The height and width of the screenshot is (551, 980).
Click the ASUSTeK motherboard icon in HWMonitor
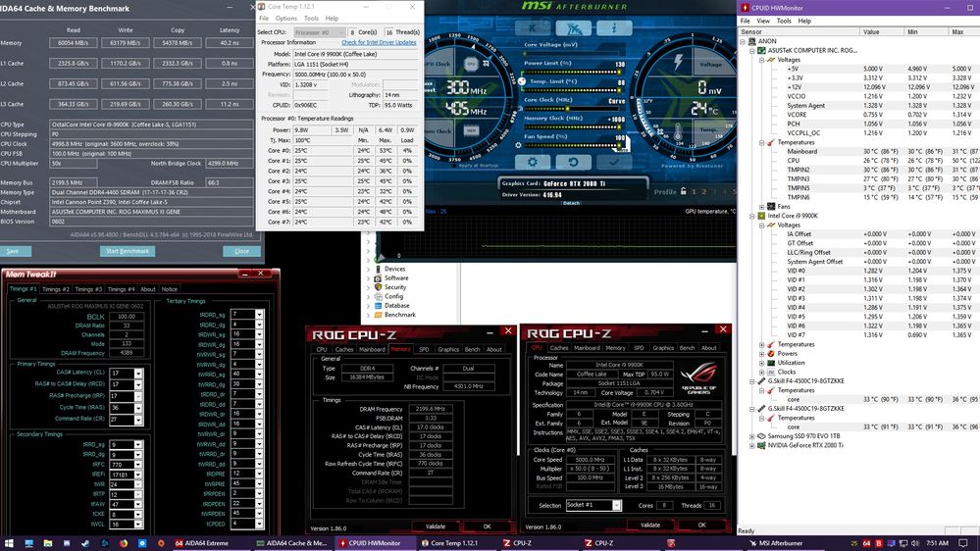[x=761, y=50]
